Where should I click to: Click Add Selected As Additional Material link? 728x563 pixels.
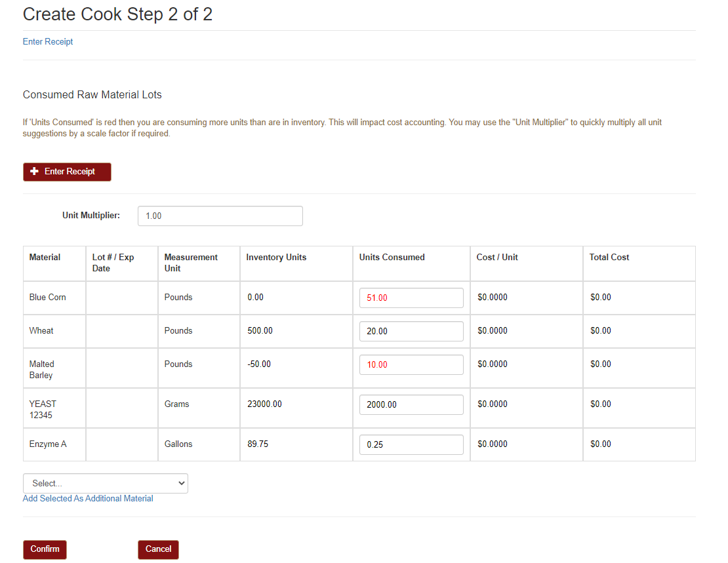tap(88, 499)
